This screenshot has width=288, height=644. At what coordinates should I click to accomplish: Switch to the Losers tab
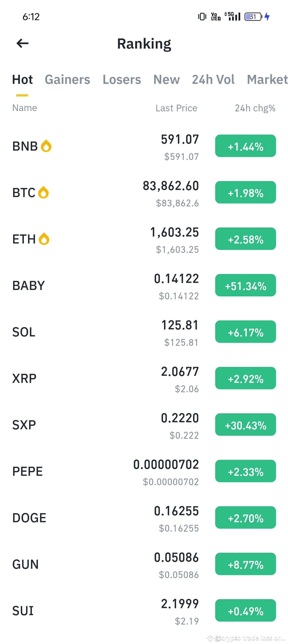tap(122, 80)
